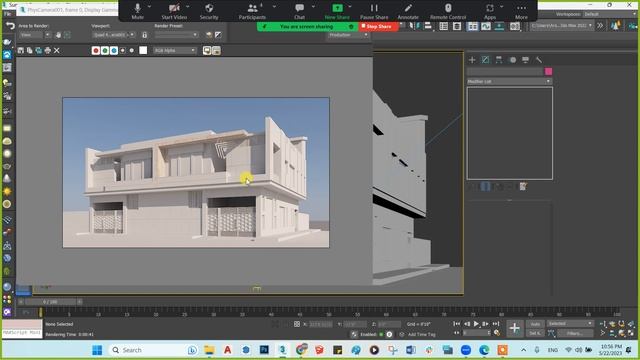Click the rendered building image

pyautogui.click(x=196, y=172)
